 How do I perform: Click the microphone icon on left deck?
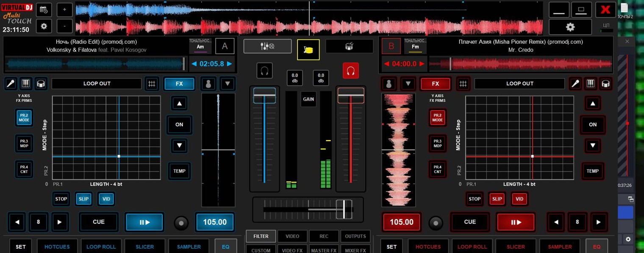(11, 83)
